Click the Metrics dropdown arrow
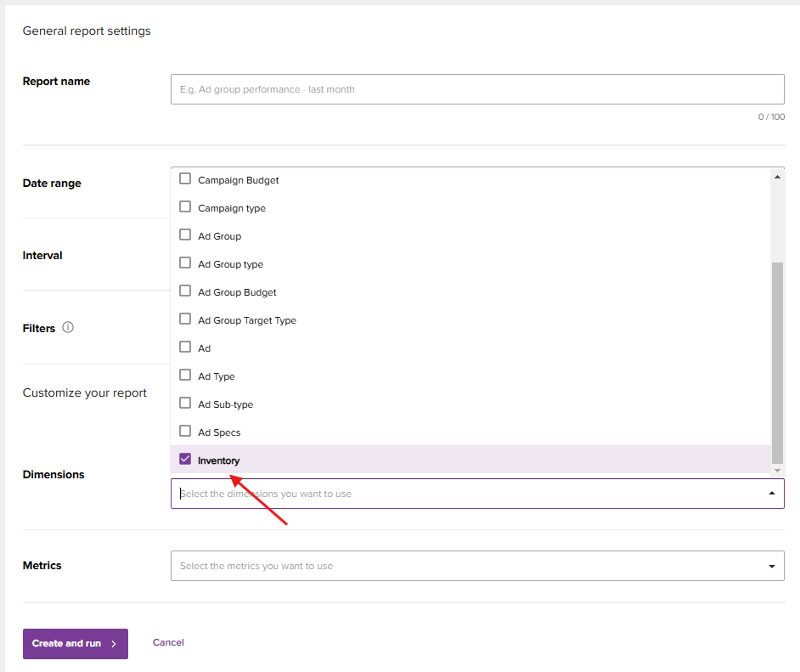Viewport: 800px width, 672px height. pos(771,566)
